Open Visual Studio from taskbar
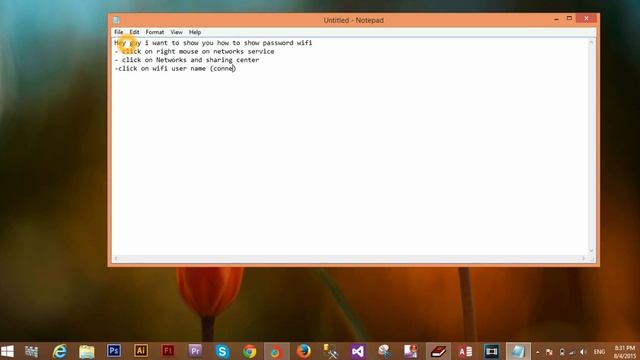Viewport: 640px width, 360px height. [358, 351]
